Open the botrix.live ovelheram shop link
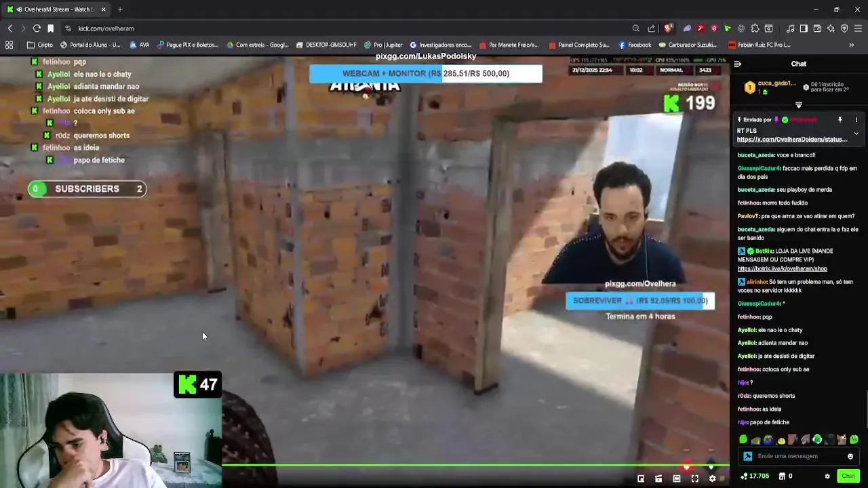 [x=783, y=268]
